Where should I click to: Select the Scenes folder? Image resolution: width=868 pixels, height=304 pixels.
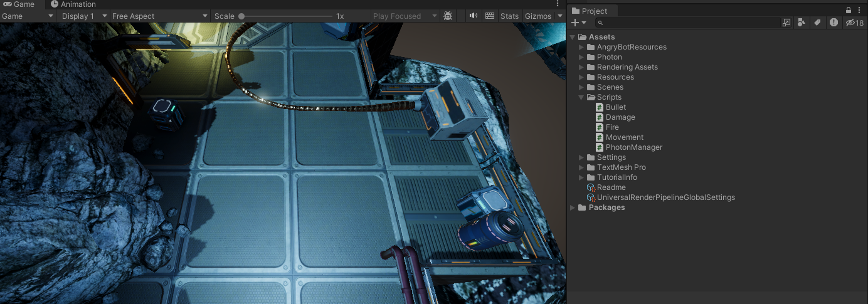605,87
